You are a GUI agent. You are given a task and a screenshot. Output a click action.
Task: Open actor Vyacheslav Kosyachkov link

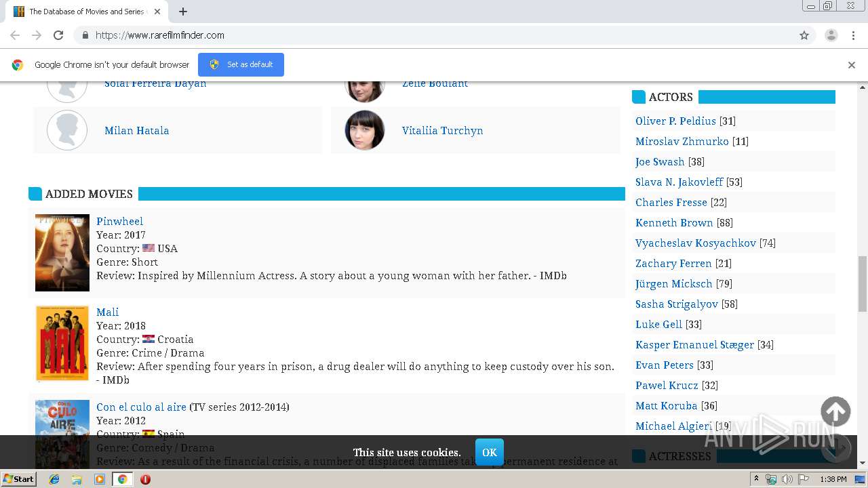(696, 243)
